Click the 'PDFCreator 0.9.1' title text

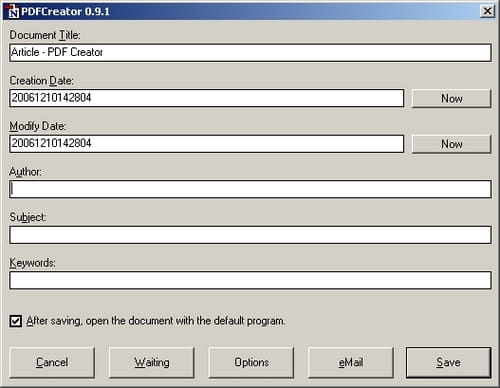[x=65, y=12]
